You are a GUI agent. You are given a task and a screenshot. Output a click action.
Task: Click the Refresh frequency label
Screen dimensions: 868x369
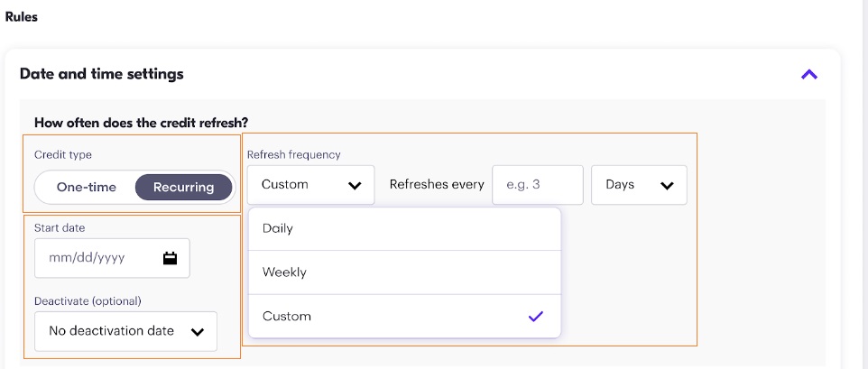294,155
